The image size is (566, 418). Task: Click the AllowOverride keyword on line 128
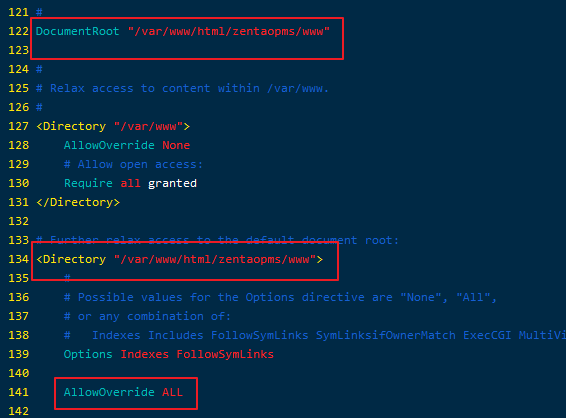pyautogui.click(x=109, y=145)
